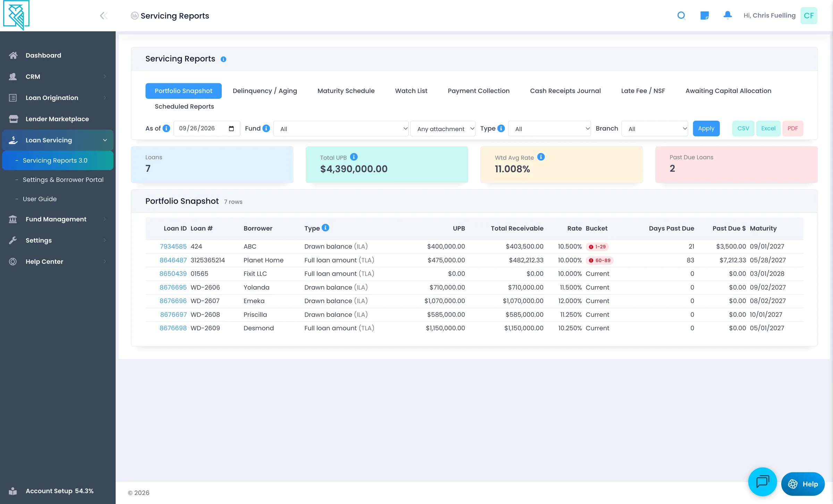Click the Wtd Avg Rate info icon
The height and width of the screenshot is (504, 833).
541,157
